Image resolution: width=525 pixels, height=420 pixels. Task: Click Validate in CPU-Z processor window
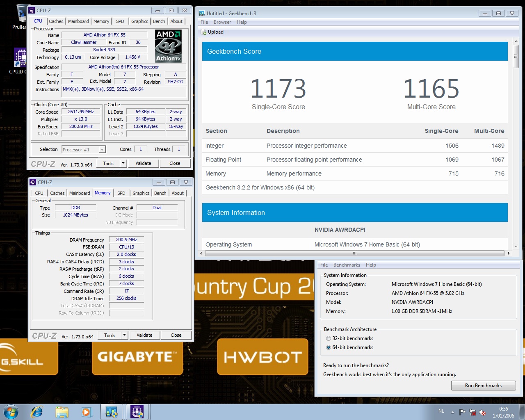[143, 163]
